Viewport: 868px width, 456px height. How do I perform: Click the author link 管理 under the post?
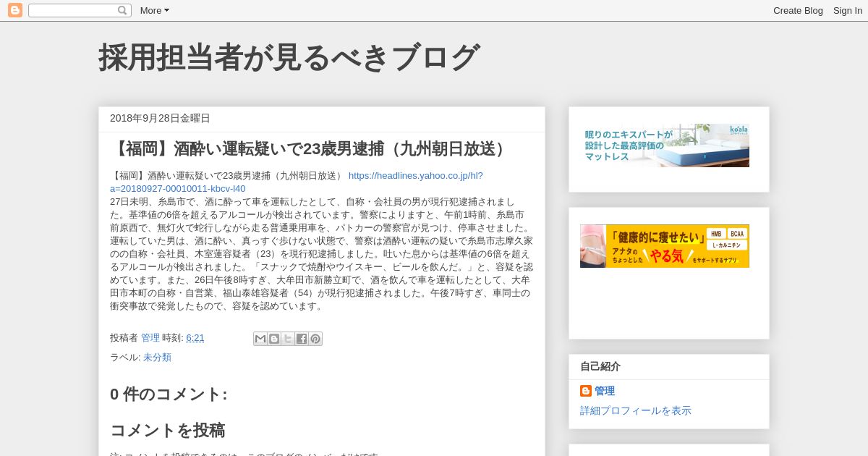tap(150, 338)
